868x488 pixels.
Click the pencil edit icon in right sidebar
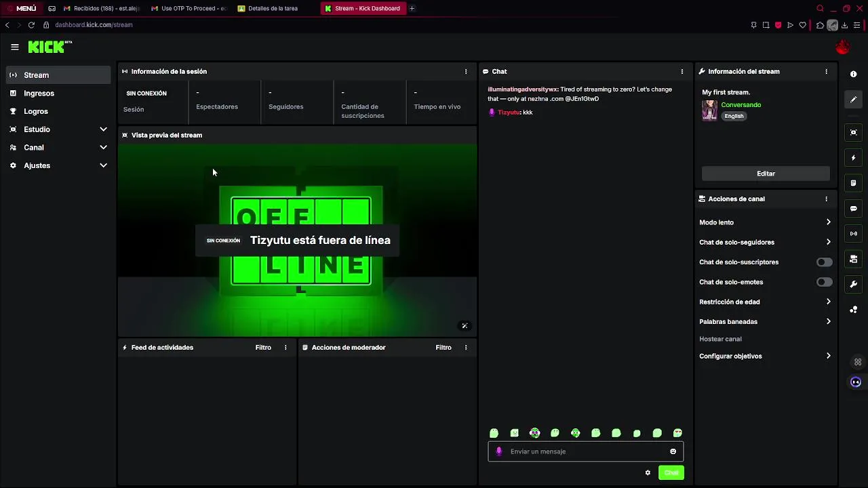pyautogui.click(x=854, y=100)
